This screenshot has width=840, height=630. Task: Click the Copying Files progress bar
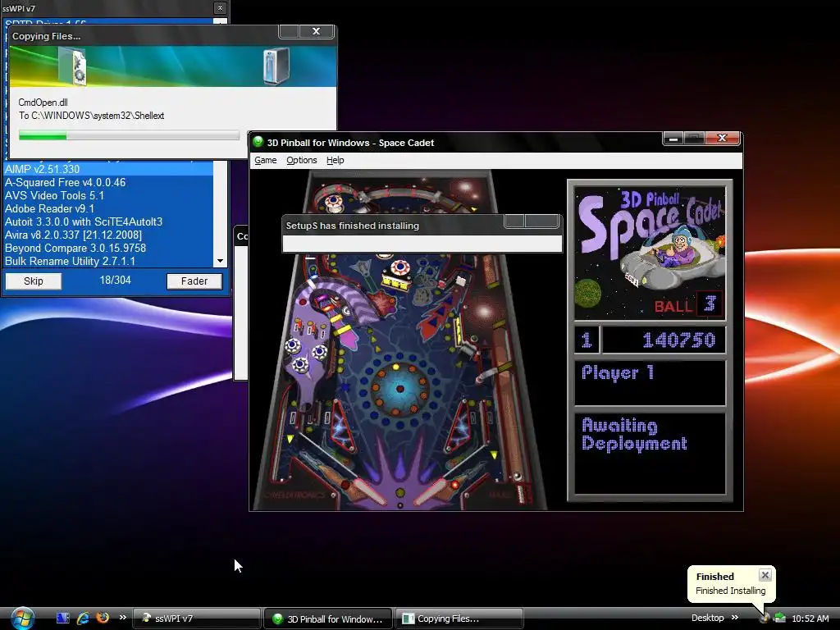point(129,135)
